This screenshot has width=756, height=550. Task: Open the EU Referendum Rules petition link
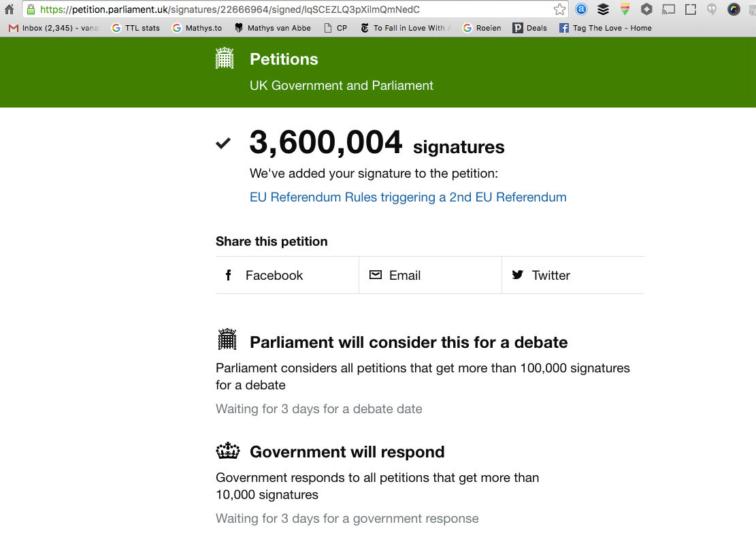tap(408, 197)
